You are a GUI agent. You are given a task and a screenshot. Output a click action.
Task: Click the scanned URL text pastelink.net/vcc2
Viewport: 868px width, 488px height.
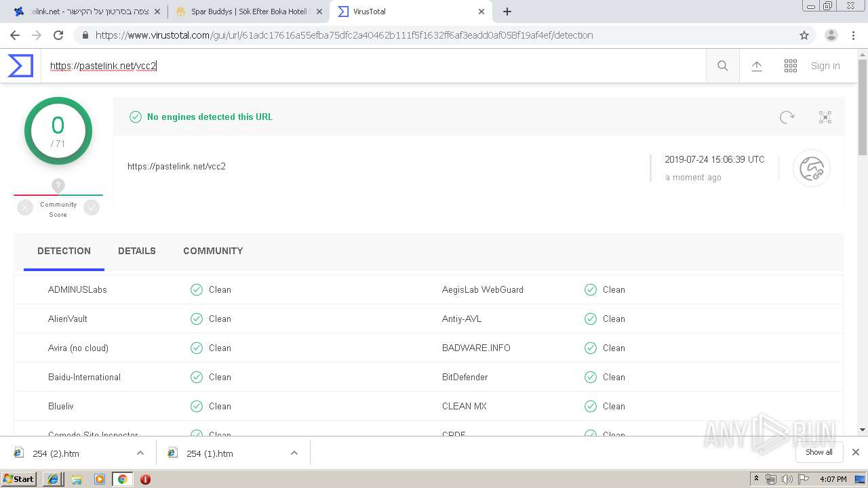(176, 166)
